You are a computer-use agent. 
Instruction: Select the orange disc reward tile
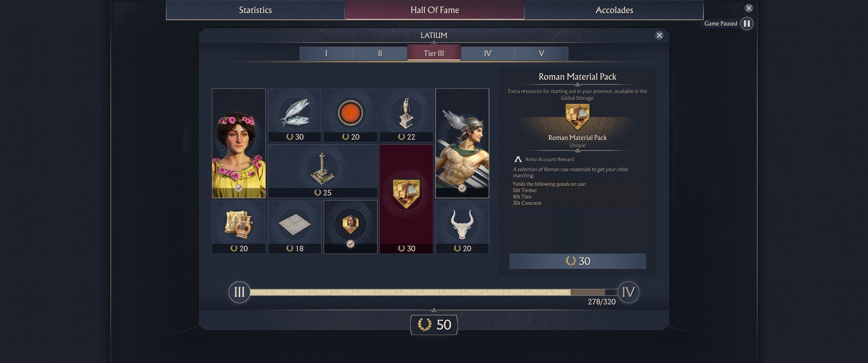click(x=350, y=115)
